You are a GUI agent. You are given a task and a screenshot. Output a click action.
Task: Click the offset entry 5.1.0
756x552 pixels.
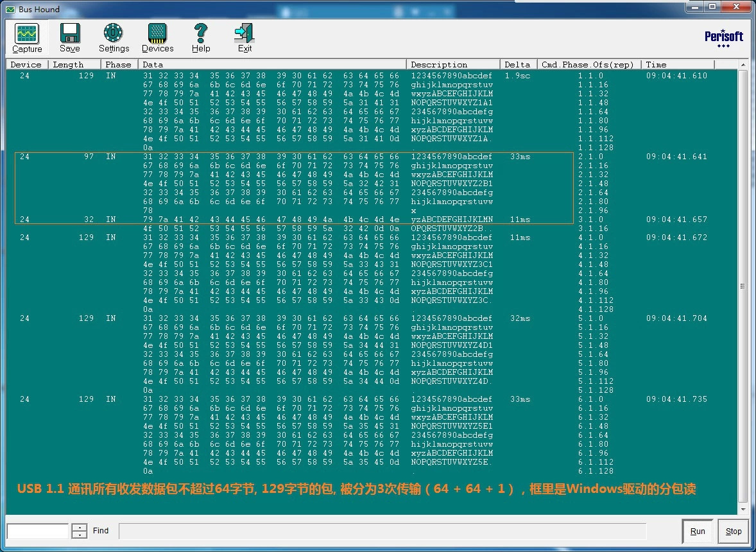tap(590, 318)
